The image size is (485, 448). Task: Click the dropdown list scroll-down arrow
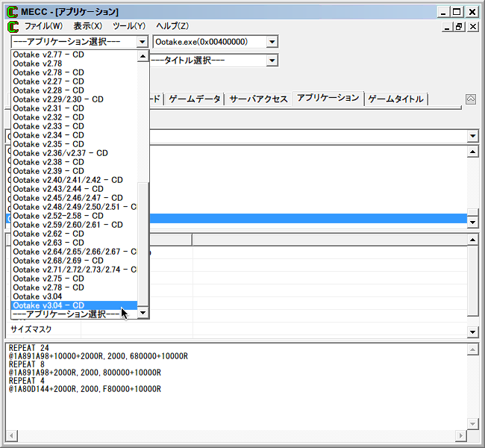(143, 313)
